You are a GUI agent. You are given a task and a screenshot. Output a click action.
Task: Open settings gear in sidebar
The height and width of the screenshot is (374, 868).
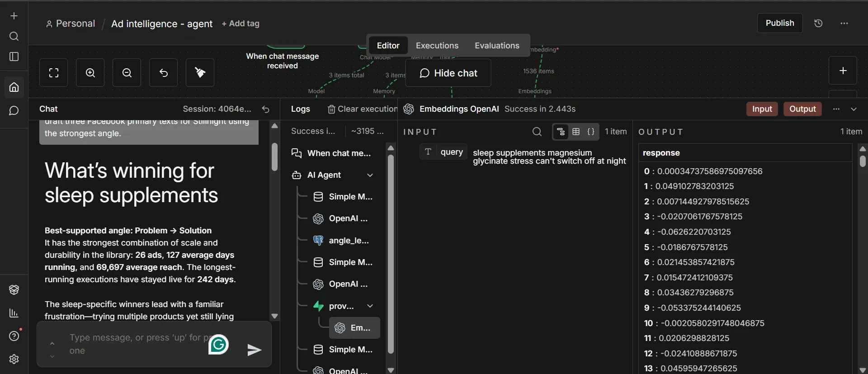click(14, 359)
